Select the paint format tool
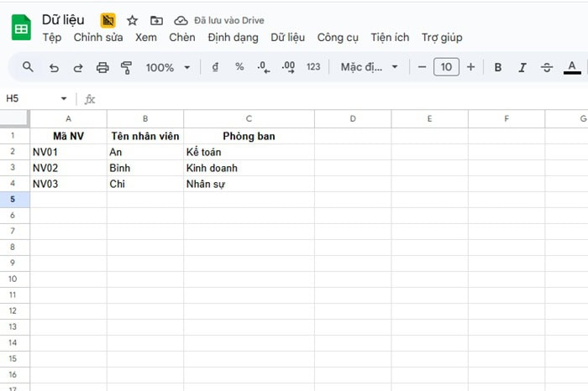 click(x=127, y=67)
